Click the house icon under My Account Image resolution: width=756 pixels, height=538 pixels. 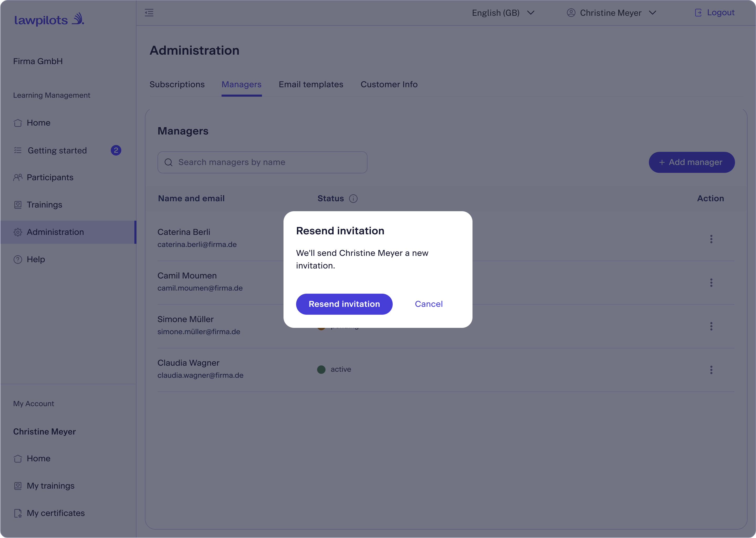coord(18,458)
